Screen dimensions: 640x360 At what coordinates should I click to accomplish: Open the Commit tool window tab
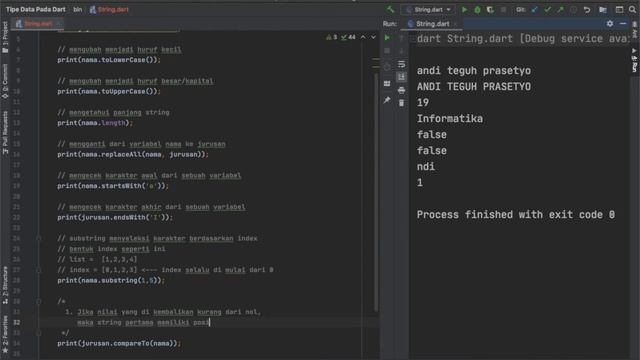pos(5,81)
